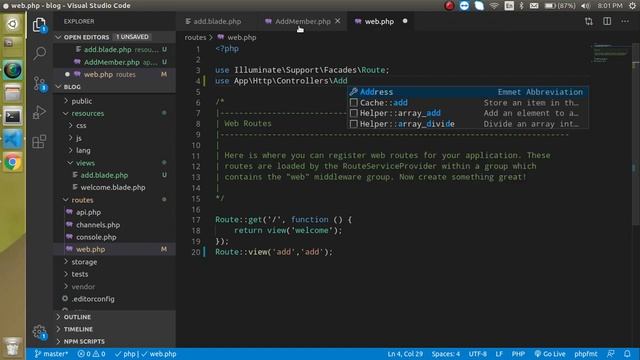Image resolution: width=640 pixels, height=360 pixels.
Task: Open the Run and Debug view
Action: (39, 112)
